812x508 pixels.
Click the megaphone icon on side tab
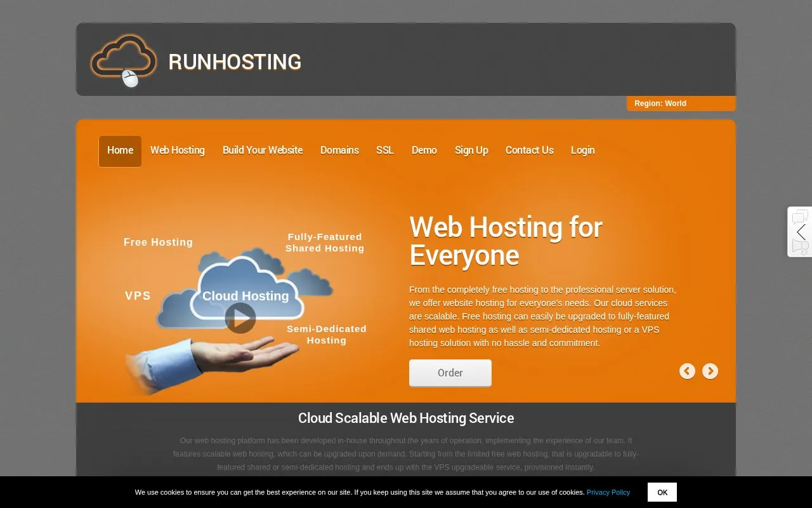point(801,247)
